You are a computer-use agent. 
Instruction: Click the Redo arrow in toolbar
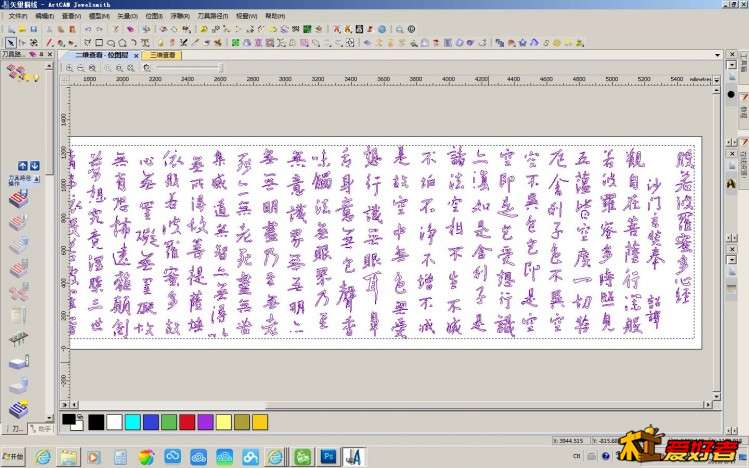[x=99, y=29]
